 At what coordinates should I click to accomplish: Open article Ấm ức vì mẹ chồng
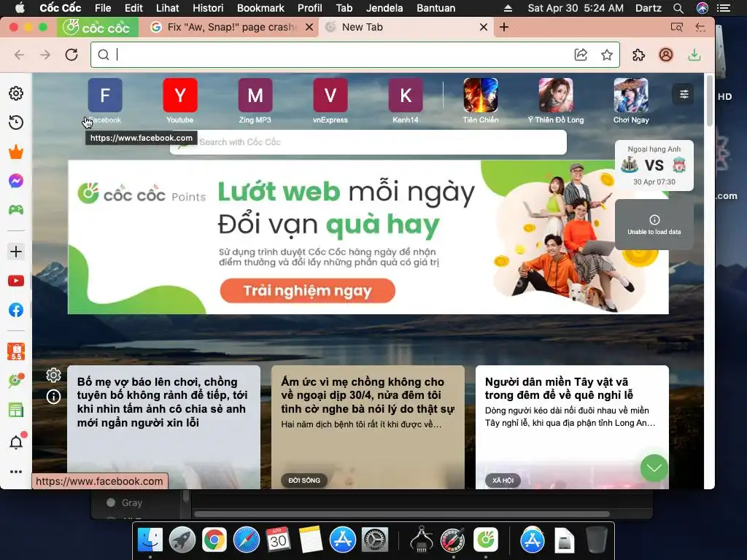coord(368,427)
